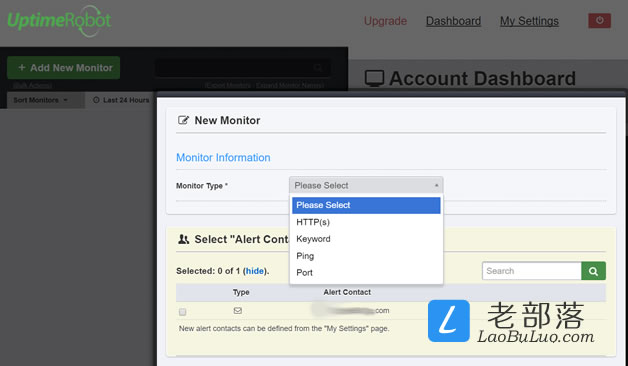The height and width of the screenshot is (366, 628).
Task: Click the search icon in the monitor search bar
Action: [x=318, y=67]
